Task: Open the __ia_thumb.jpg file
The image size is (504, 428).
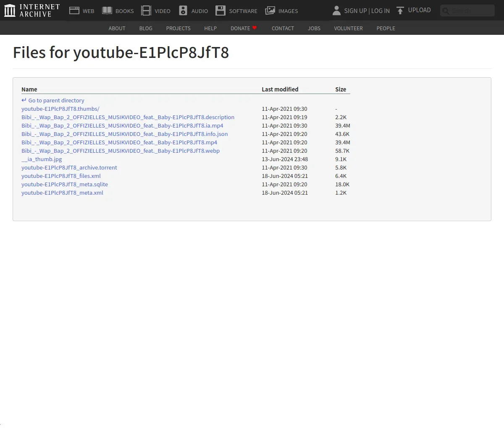Action: 42,159
